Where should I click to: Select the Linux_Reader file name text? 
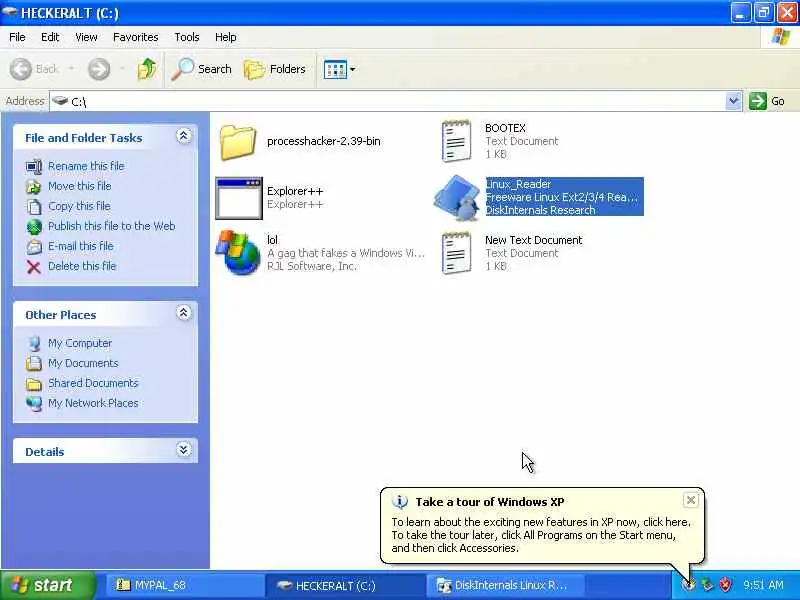point(518,184)
